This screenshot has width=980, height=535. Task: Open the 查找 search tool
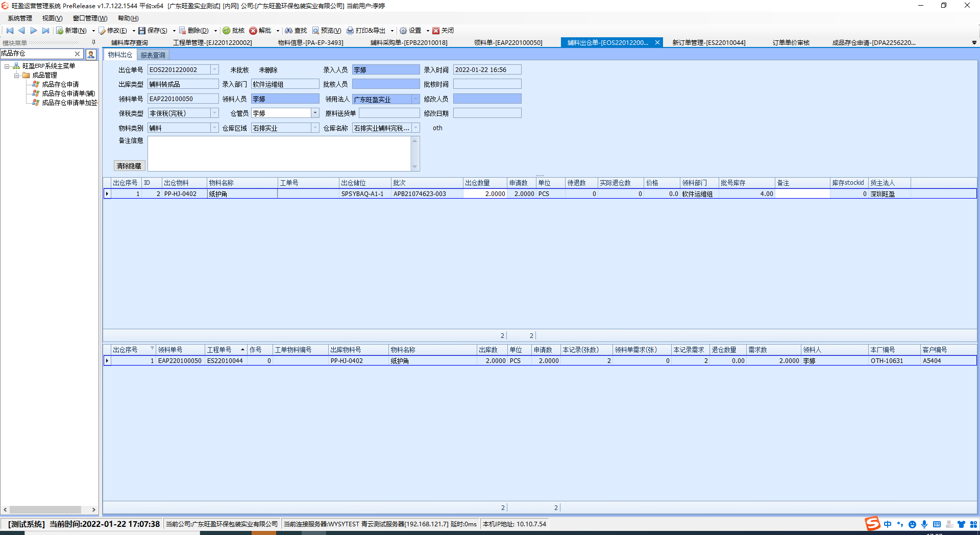296,31
